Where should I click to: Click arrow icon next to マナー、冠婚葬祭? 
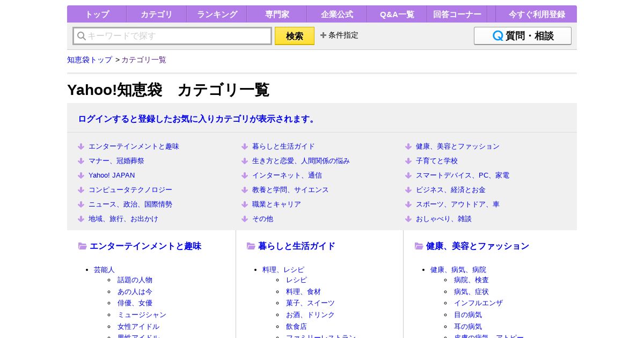click(81, 161)
